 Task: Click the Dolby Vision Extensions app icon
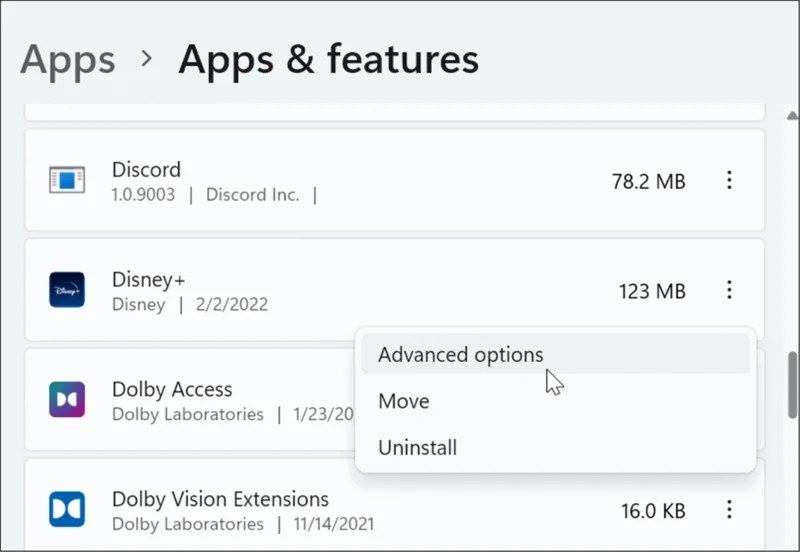tap(67, 509)
